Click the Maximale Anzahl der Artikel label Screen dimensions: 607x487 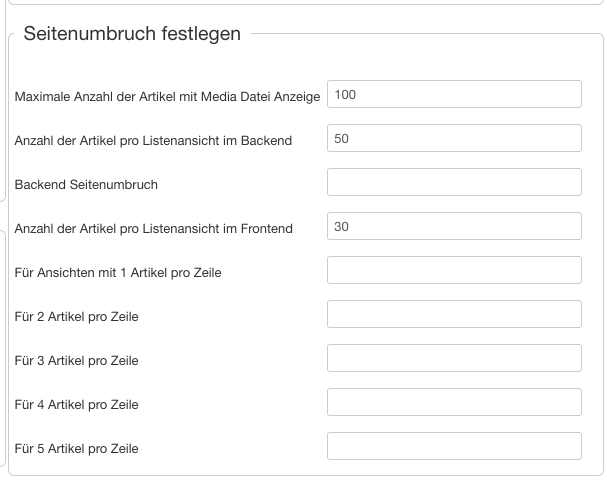coord(167,97)
